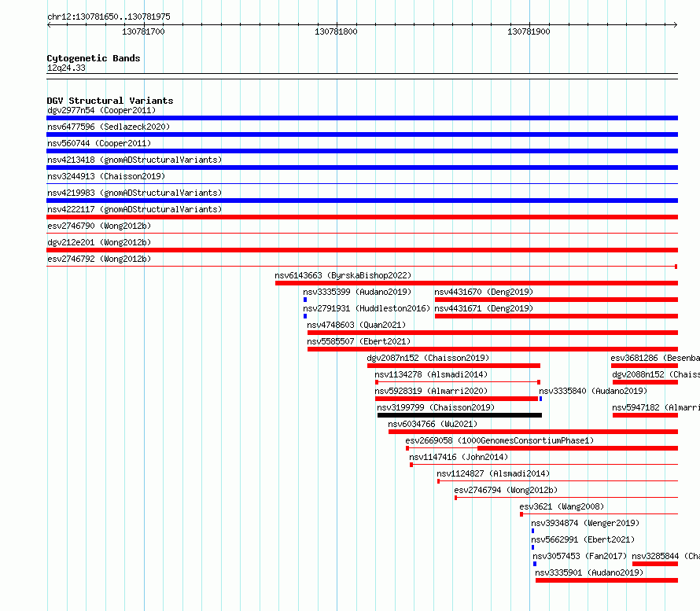
Task: Click the red nsv3285844 variant bar
Action: [655, 564]
